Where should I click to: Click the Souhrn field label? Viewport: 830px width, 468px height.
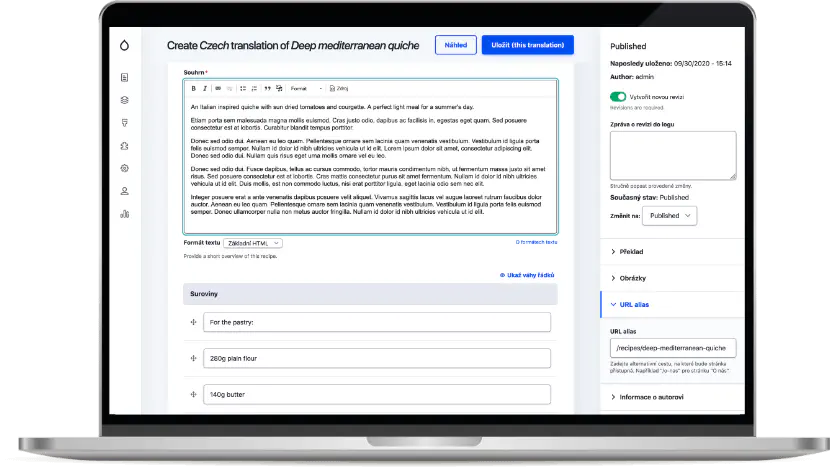(x=194, y=72)
